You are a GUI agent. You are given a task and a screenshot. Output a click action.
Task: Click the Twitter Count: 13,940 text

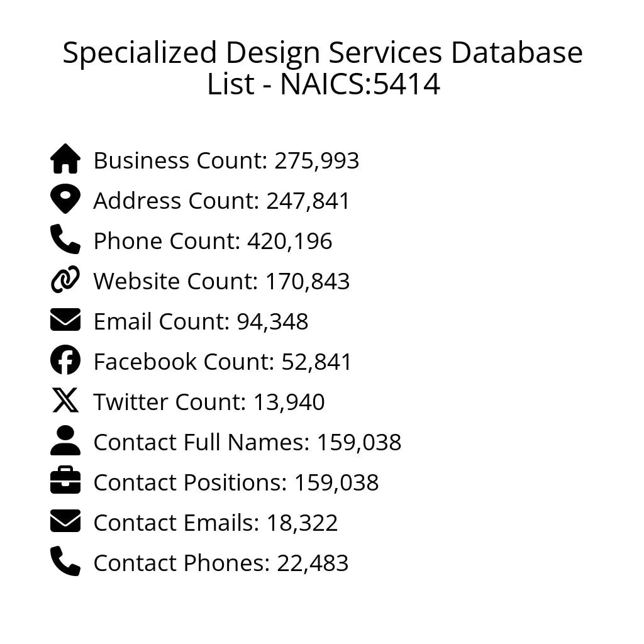click(x=209, y=402)
